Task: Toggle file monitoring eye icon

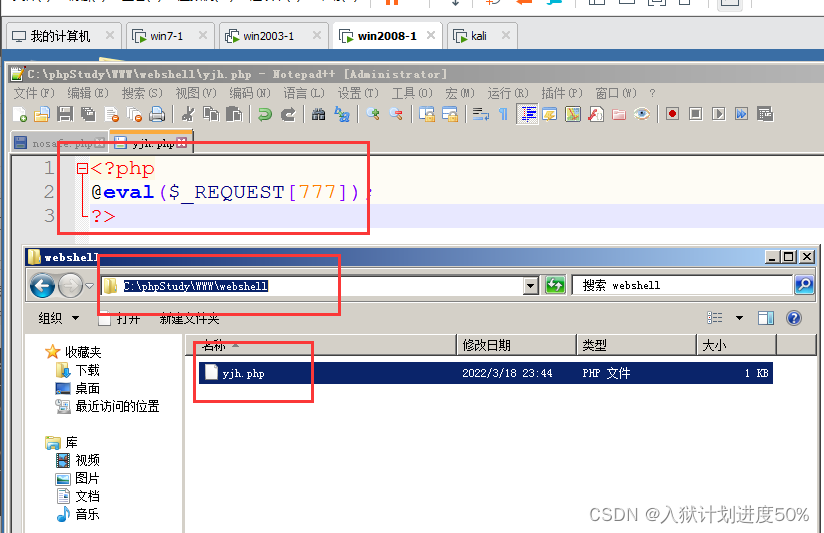Action: [642, 114]
